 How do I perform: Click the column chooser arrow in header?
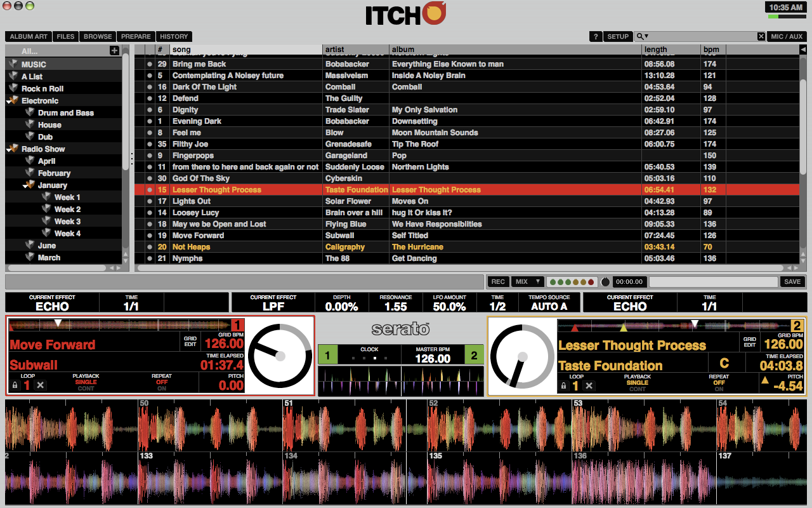click(802, 50)
